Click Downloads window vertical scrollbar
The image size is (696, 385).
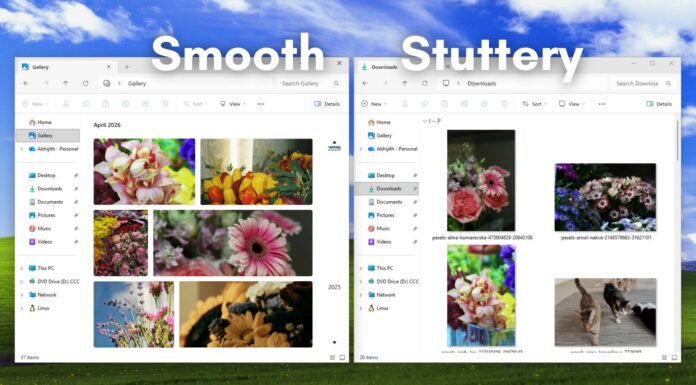[677, 140]
